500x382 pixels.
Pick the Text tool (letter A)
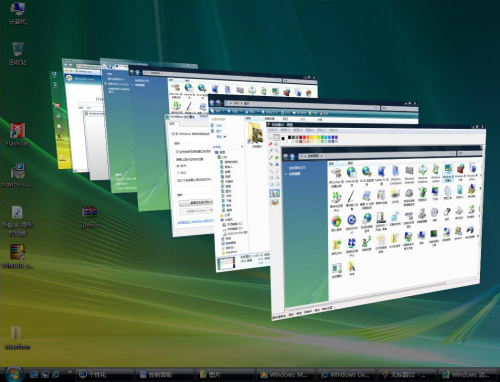point(277,164)
